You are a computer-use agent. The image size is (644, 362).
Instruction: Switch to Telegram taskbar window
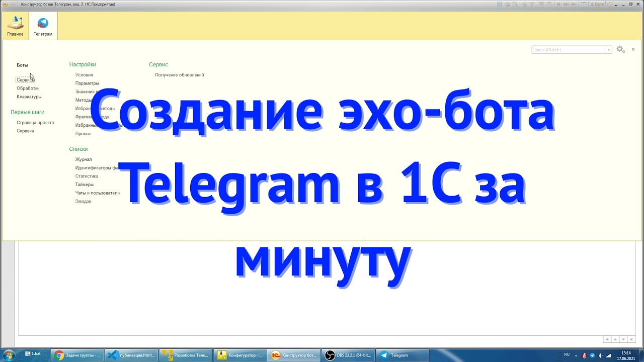tap(403, 355)
